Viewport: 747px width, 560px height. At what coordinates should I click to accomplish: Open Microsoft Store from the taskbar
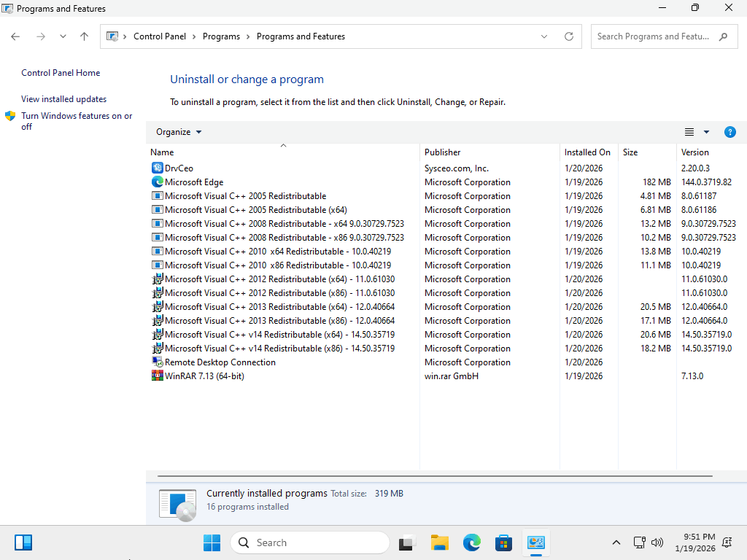[503, 542]
